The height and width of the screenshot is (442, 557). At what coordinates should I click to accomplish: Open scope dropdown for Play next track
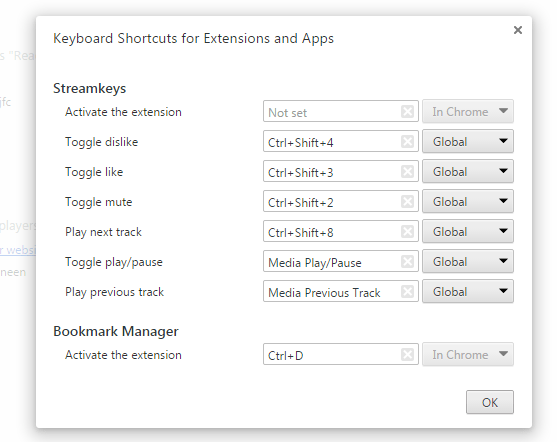pos(468,231)
